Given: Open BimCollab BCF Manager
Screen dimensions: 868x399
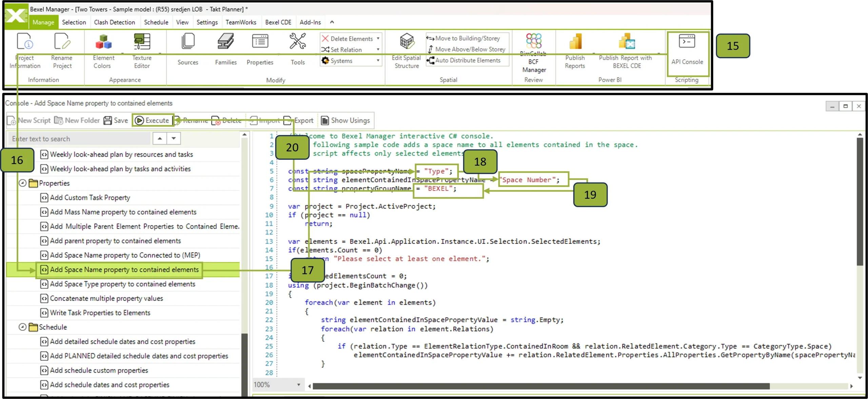Looking at the screenshot, I should coord(534,53).
